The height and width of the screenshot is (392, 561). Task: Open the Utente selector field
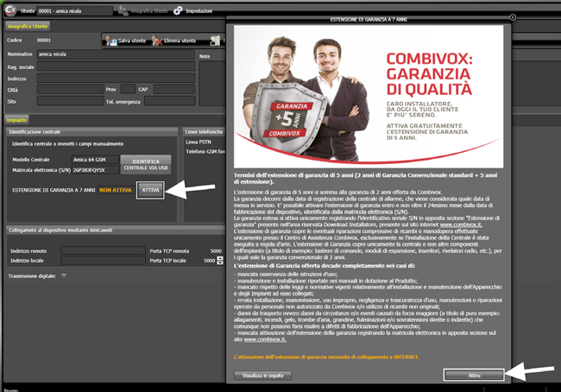point(74,11)
